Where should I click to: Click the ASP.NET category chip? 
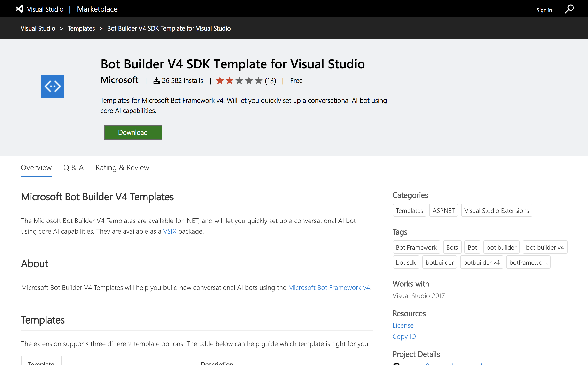tap(443, 210)
